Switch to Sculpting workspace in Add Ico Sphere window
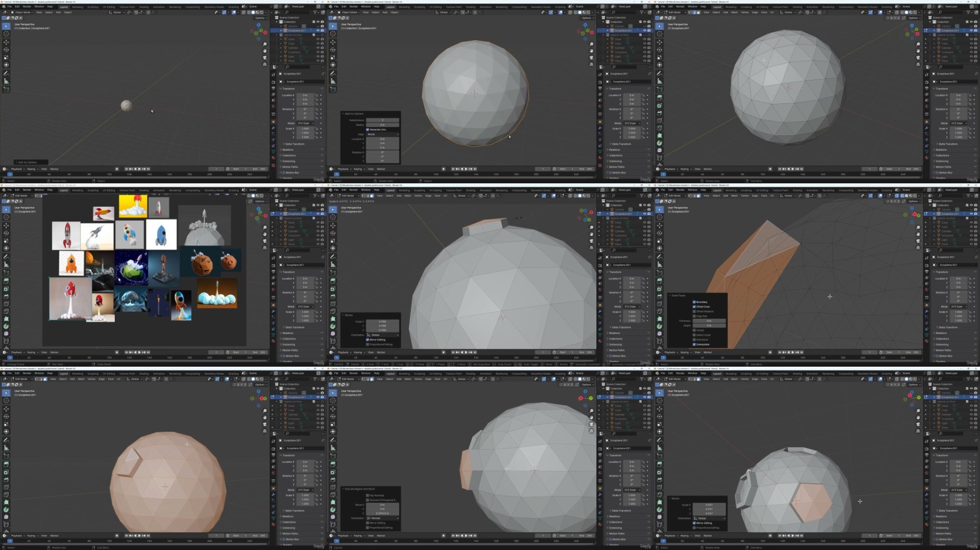Viewport: 980px width, 550px height. point(420,7)
